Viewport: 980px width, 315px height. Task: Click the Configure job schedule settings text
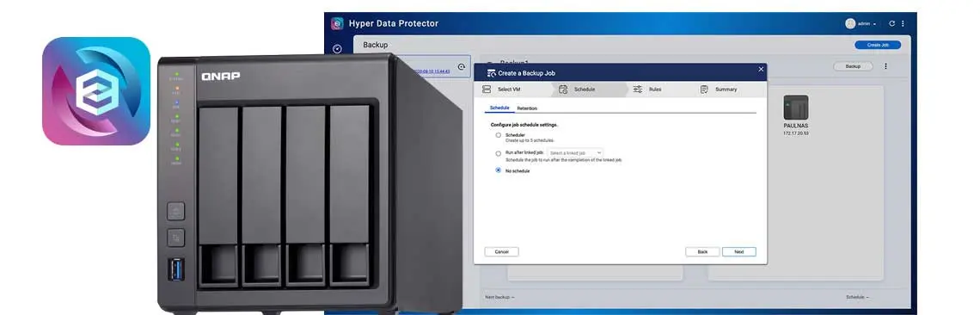point(524,125)
